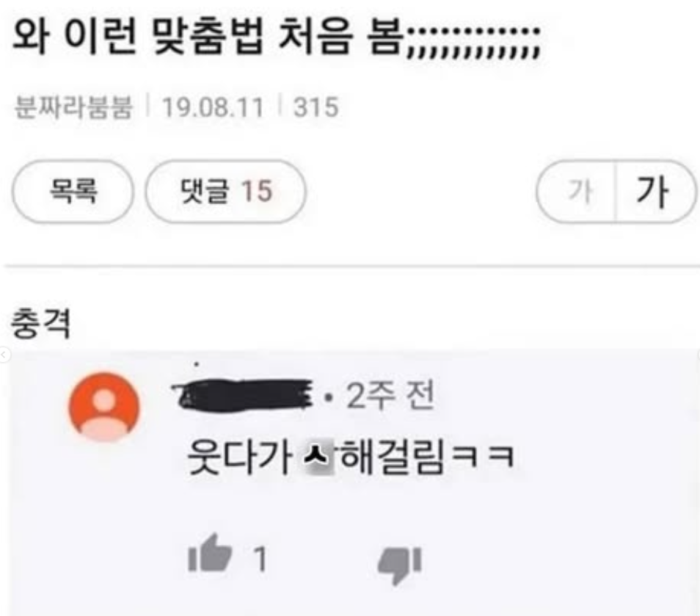Click the post date 19.08.11
The height and width of the screenshot is (616, 700).
[213, 107]
